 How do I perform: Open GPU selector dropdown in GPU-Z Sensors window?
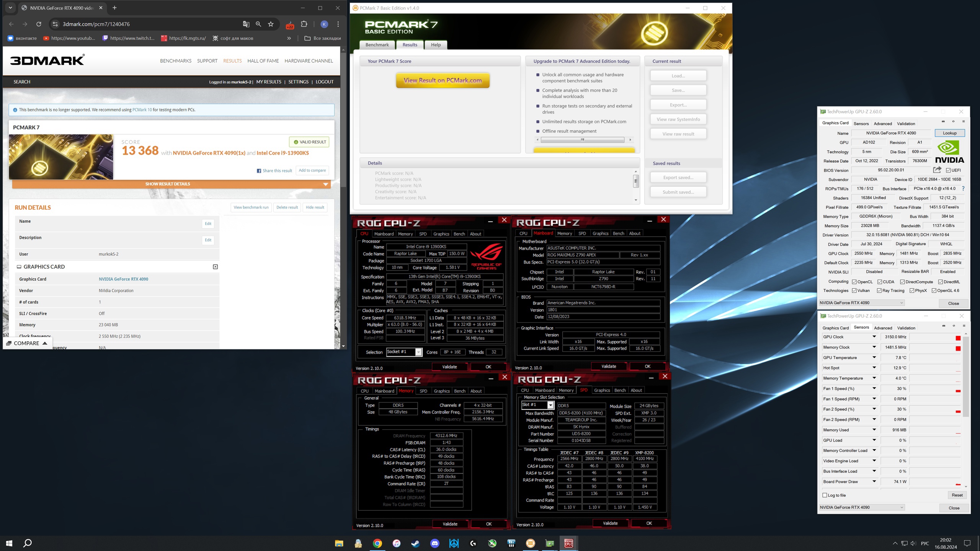(x=862, y=507)
